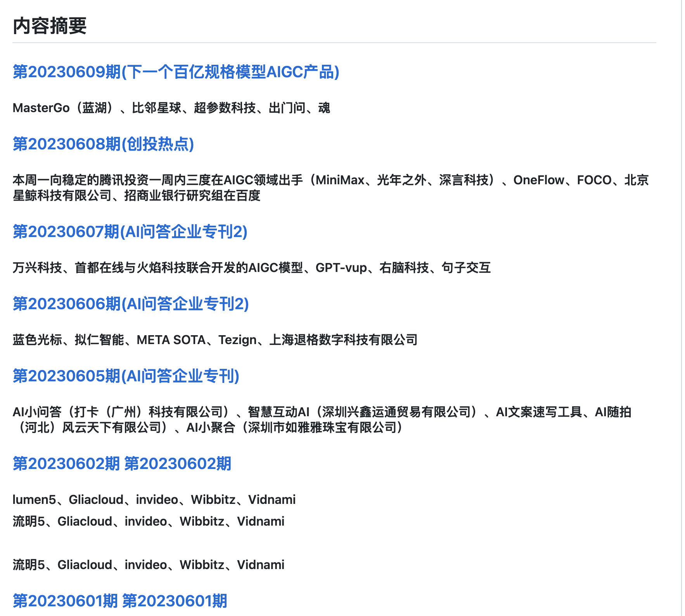Visit the 第20230605期(AI问答企业专刊) link
The width and height of the screenshot is (685, 616).
[126, 376]
